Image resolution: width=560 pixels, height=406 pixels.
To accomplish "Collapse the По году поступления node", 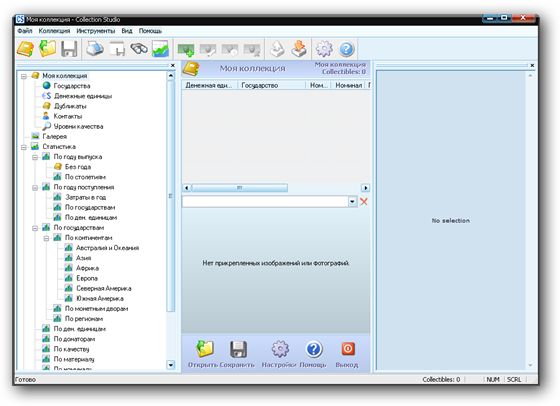I will coord(35,187).
